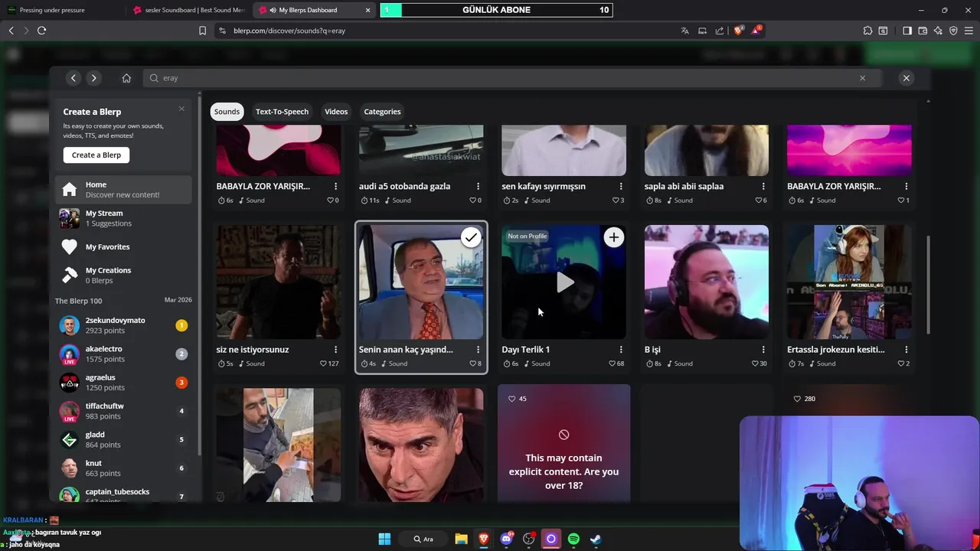Open Brave Shields lion icon
The width and height of the screenshot is (980, 551).
[739, 31]
